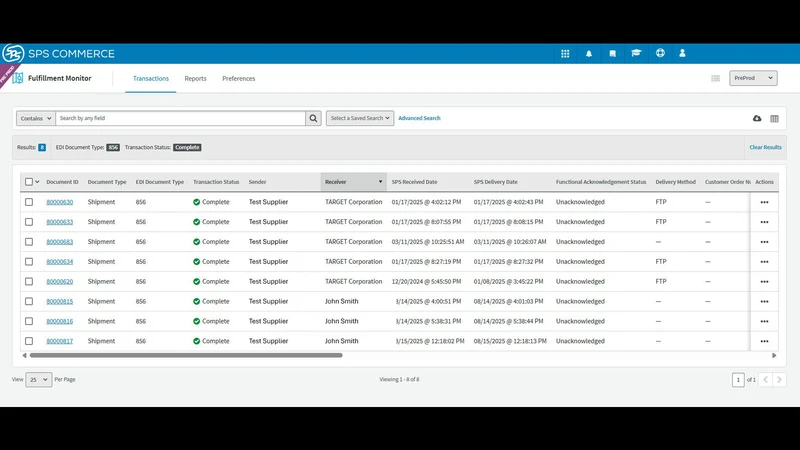Go to the next page arrow
The image size is (800, 450).
(779, 380)
